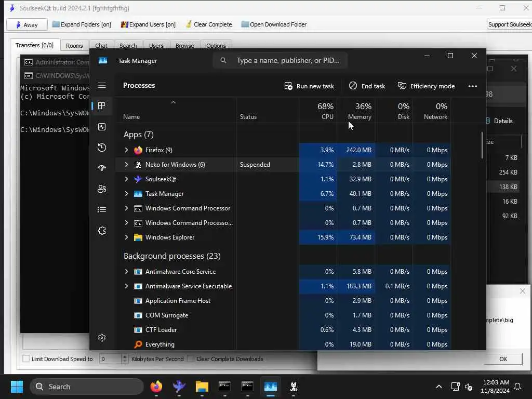Select Processes page icon in sidebar
The width and height of the screenshot is (532, 399).
(101, 106)
